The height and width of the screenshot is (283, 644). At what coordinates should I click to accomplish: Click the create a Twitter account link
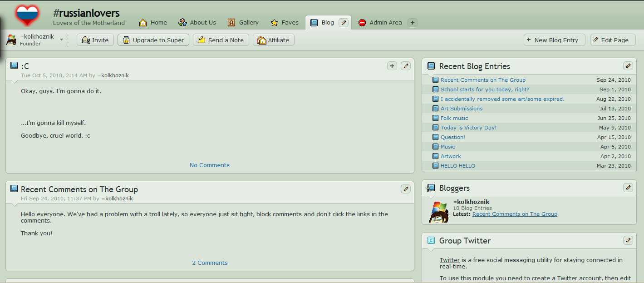(x=566, y=278)
